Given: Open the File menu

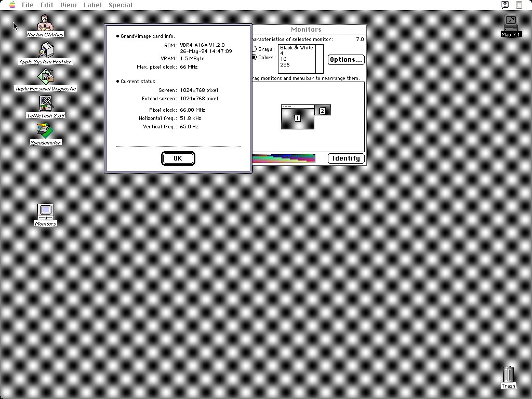Looking at the screenshot, I should (x=28, y=5).
